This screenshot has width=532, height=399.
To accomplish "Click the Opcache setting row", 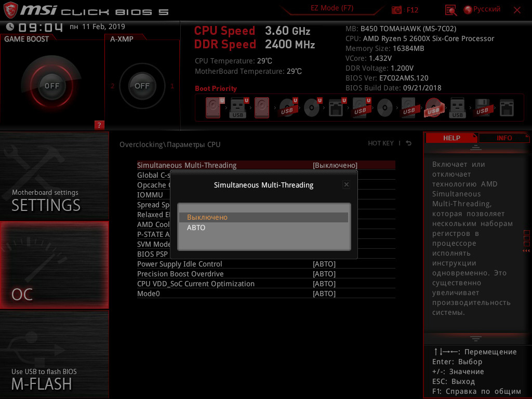I will click(154, 185).
